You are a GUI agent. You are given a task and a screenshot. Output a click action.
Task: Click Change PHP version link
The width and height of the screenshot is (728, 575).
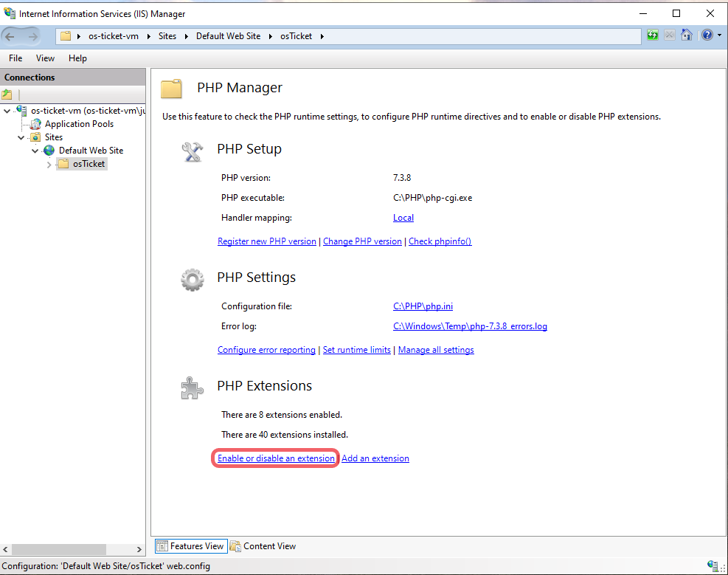[x=362, y=241]
